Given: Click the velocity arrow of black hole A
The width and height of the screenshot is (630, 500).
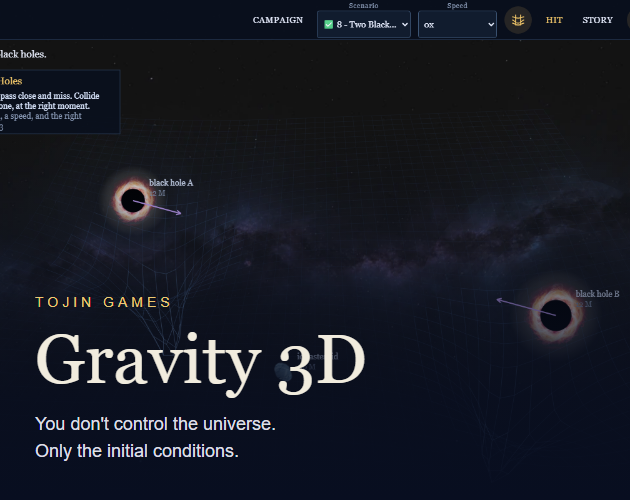Looking at the screenshot, I should [x=158, y=208].
